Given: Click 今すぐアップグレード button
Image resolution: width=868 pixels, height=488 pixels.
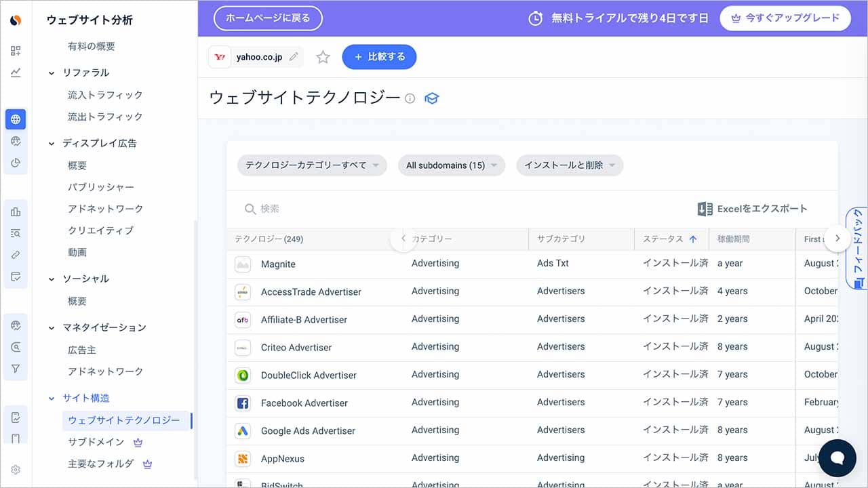Looking at the screenshot, I should pyautogui.click(x=785, y=18).
